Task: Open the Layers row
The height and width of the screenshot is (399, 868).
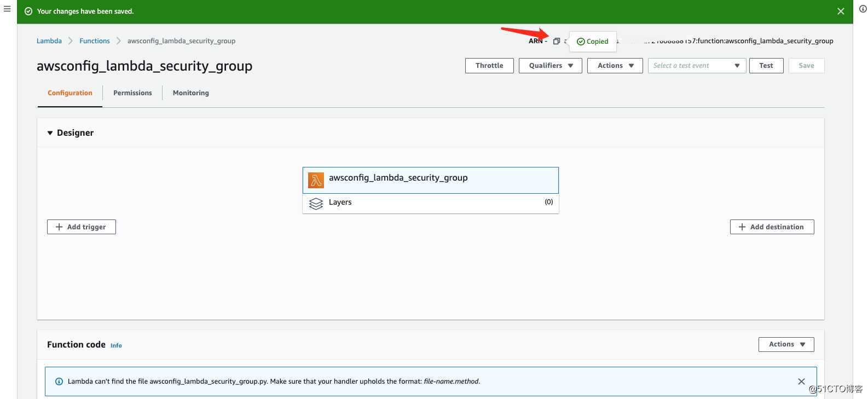Action: tap(431, 204)
